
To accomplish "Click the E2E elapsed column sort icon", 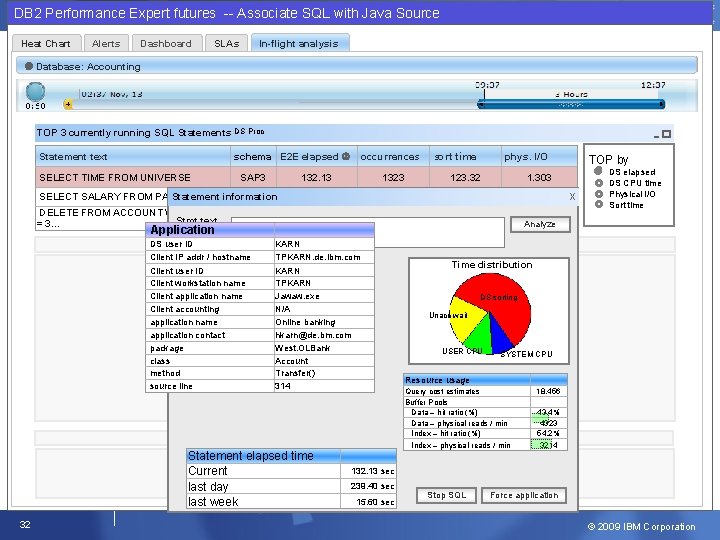I will coord(346,156).
